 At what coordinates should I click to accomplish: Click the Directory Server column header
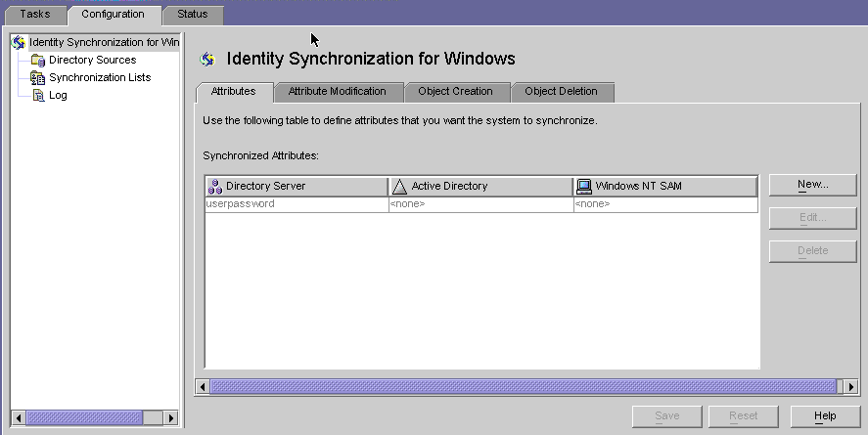tap(297, 187)
